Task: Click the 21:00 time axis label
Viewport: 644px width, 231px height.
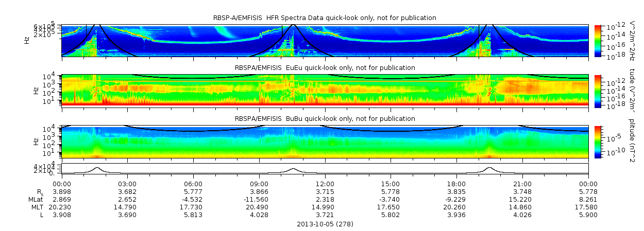Action: coord(522,184)
